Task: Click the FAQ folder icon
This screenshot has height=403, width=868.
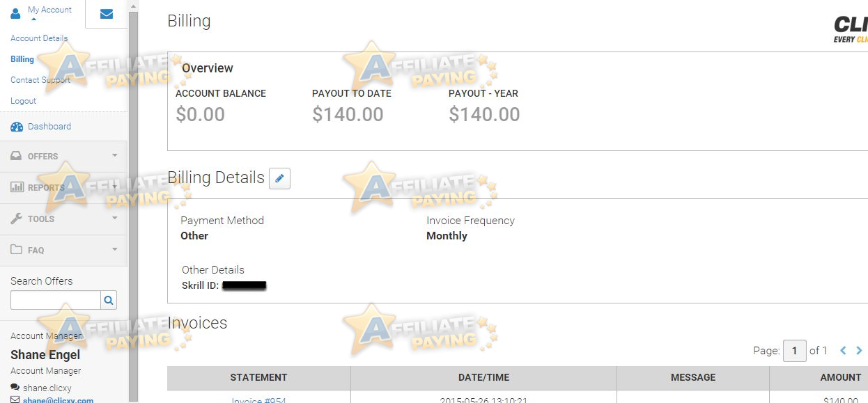Action: 16,249
